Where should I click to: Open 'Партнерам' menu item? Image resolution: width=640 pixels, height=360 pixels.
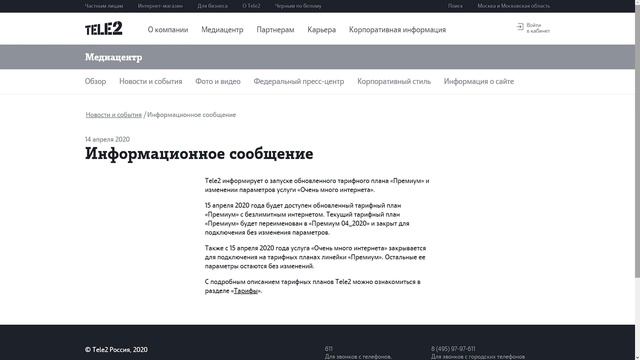(x=275, y=29)
